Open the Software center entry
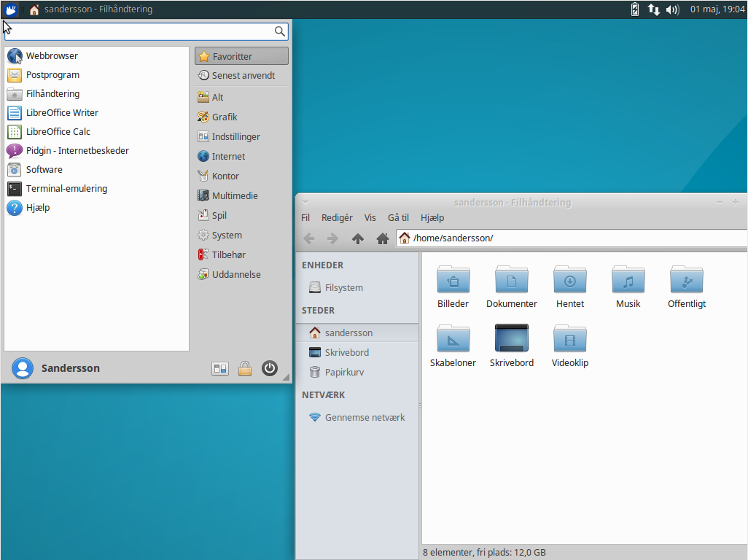Viewport: 748px width, 560px height. click(97, 169)
